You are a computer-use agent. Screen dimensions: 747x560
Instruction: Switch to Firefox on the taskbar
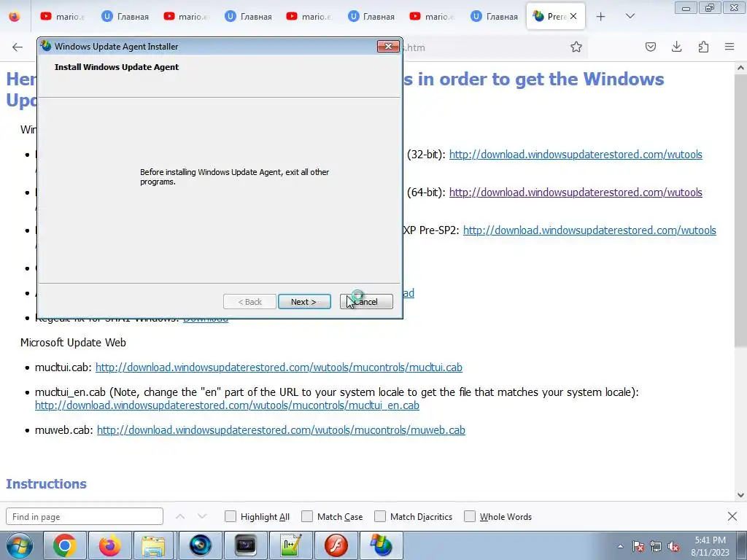(109, 545)
